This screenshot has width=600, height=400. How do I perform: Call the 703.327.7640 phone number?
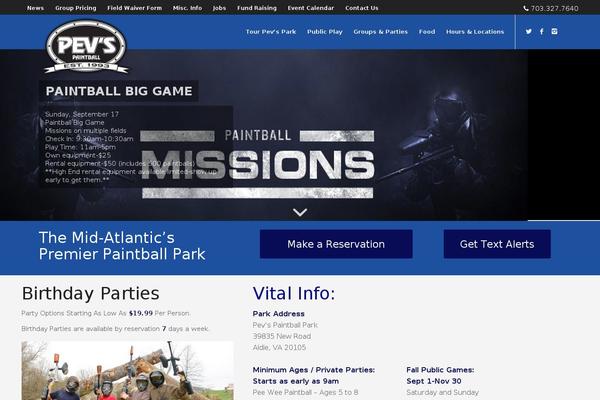554,8
